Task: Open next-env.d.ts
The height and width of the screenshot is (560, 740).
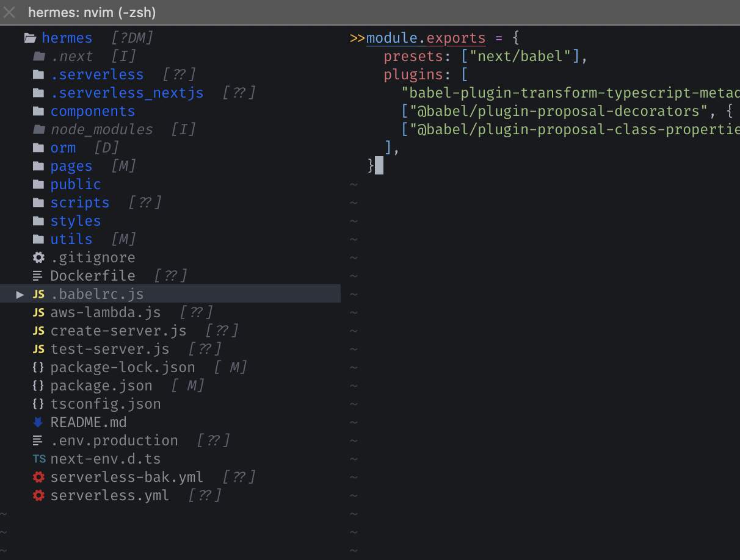Action: click(x=106, y=459)
